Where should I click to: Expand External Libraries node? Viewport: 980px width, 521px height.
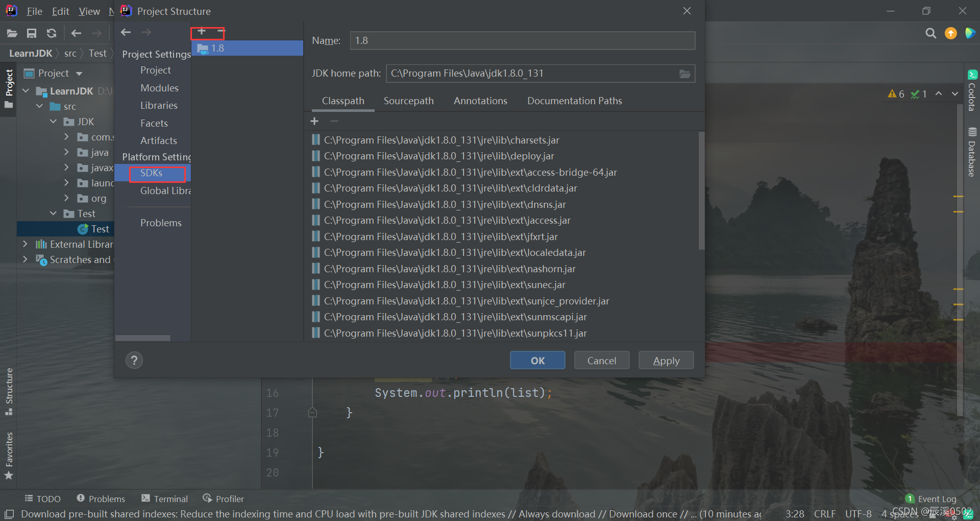(x=25, y=244)
